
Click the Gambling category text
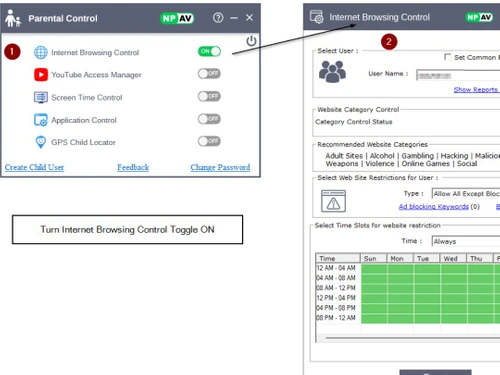[418, 156]
